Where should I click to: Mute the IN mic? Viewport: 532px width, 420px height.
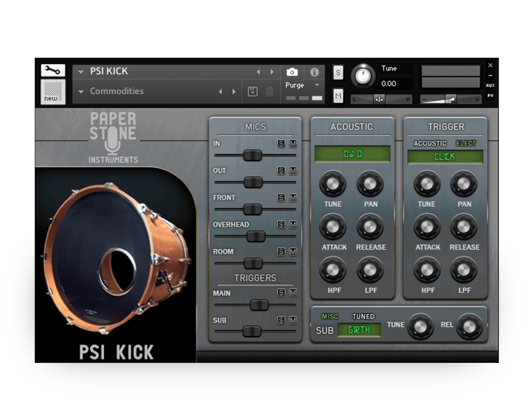point(293,143)
